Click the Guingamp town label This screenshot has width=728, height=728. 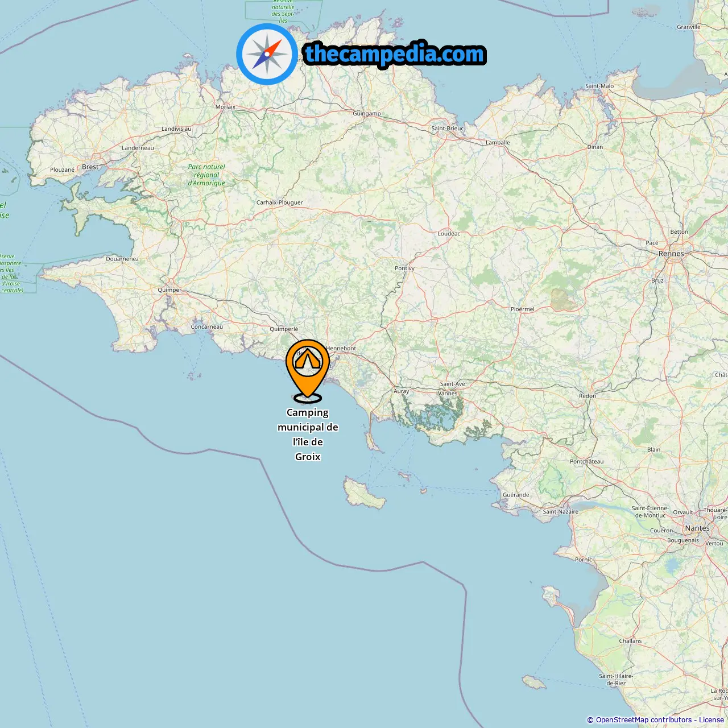367,114
